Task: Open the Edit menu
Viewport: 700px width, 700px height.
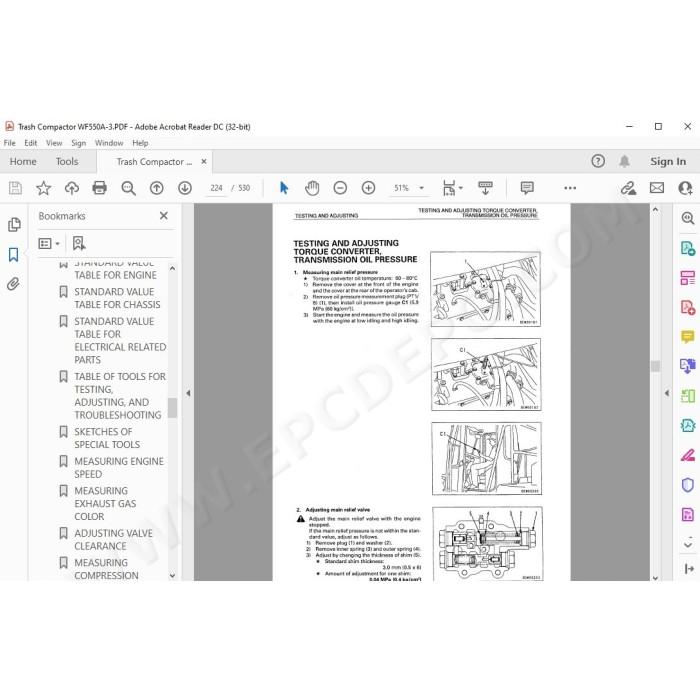Action: (x=31, y=143)
